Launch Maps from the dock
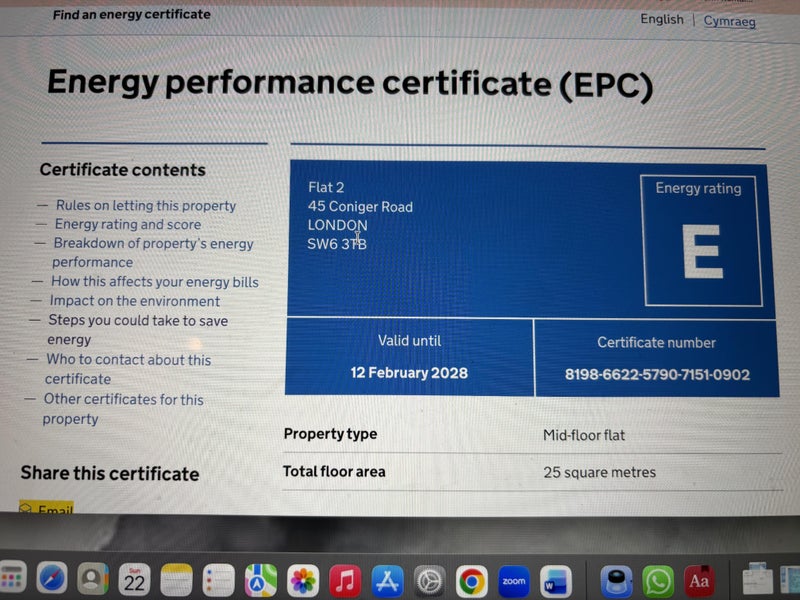 tap(261, 578)
